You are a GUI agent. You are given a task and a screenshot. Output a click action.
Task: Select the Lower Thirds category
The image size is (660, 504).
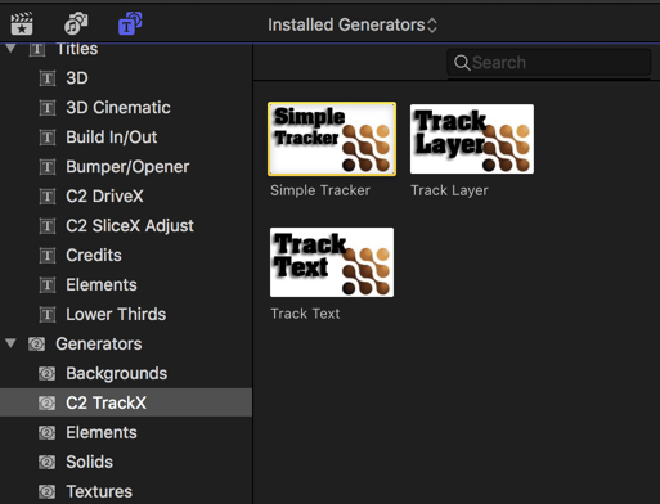pos(126,315)
